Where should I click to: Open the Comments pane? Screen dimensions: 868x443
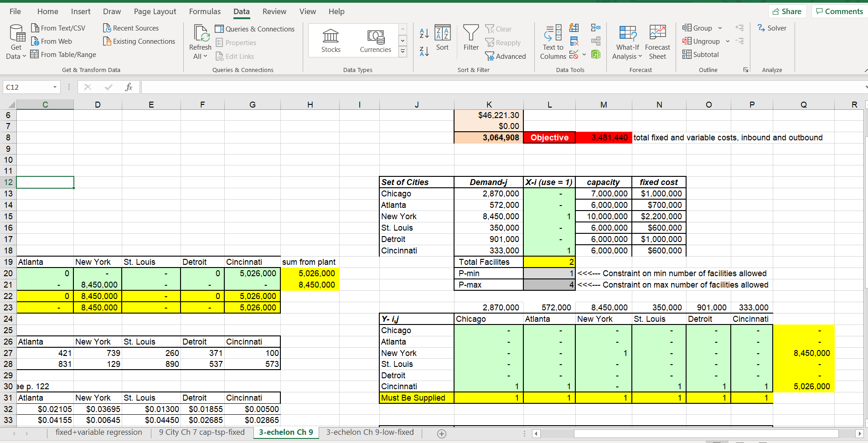click(839, 11)
